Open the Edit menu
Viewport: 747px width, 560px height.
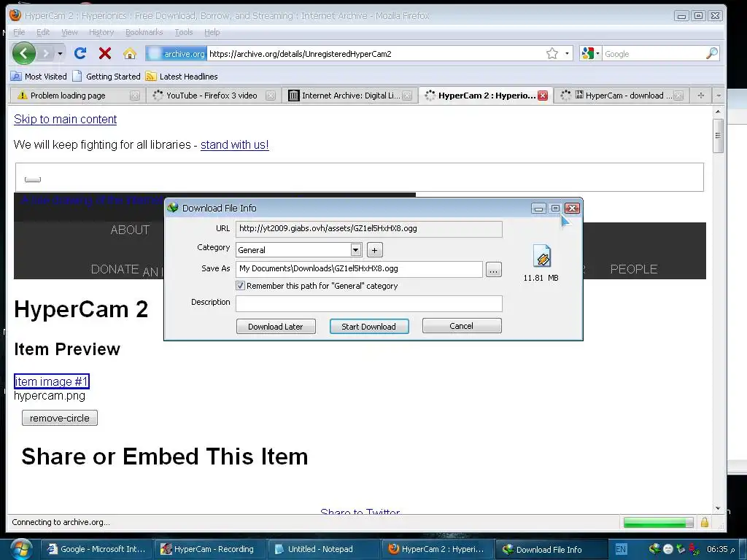coord(43,32)
